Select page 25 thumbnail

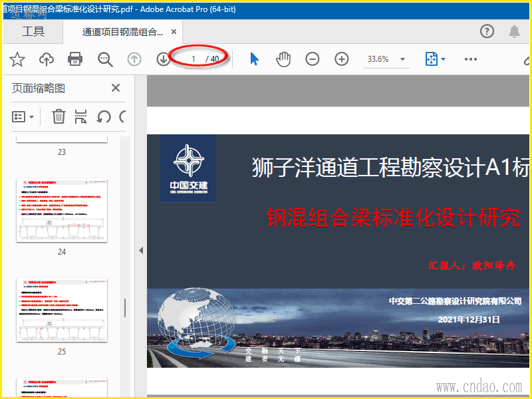point(62,310)
